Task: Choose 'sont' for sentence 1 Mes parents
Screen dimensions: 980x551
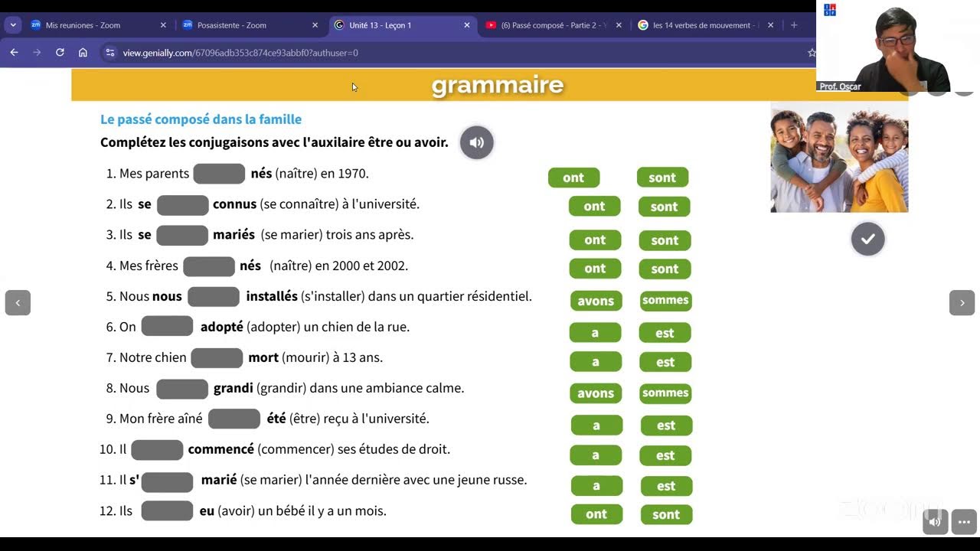Action: pyautogui.click(x=662, y=178)
